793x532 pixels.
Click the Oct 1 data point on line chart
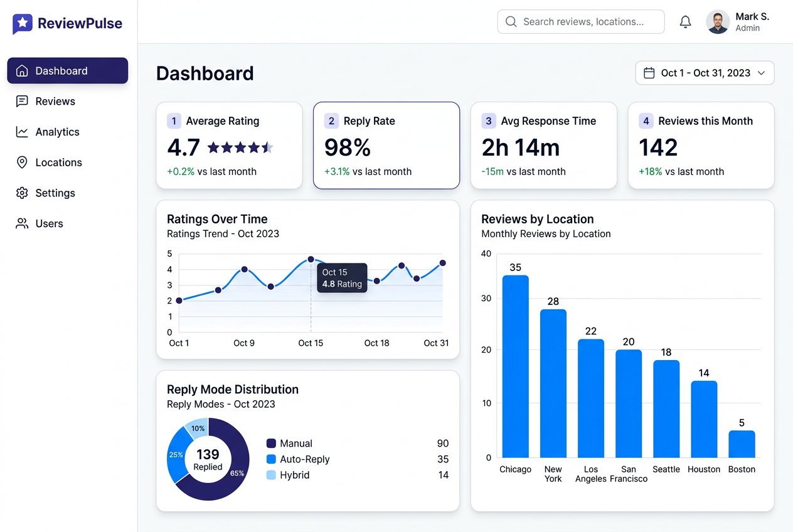click(179, 301)
